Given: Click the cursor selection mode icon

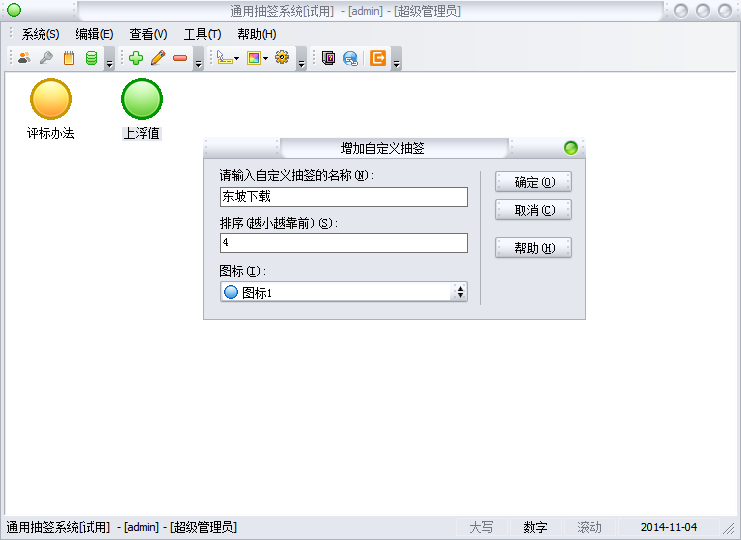Looking at the screenshot, I should [224, 58].
